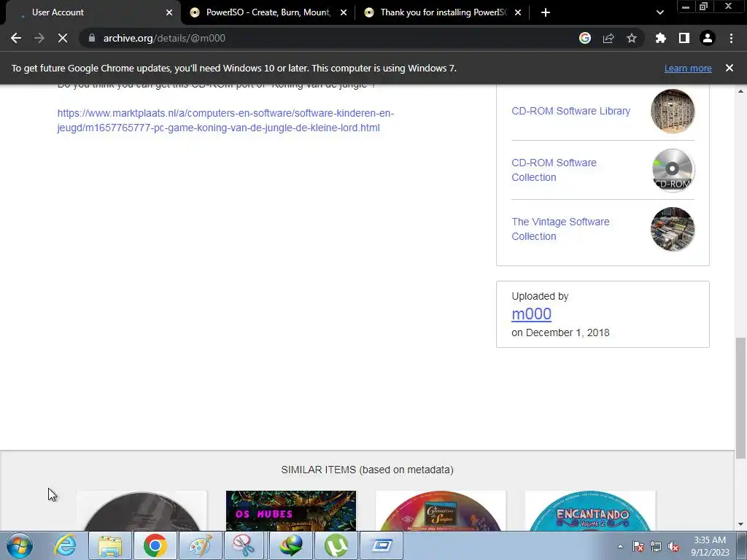
Task: Click the Vintage Software Collection thumbnail
Action: tap(673, 229)
